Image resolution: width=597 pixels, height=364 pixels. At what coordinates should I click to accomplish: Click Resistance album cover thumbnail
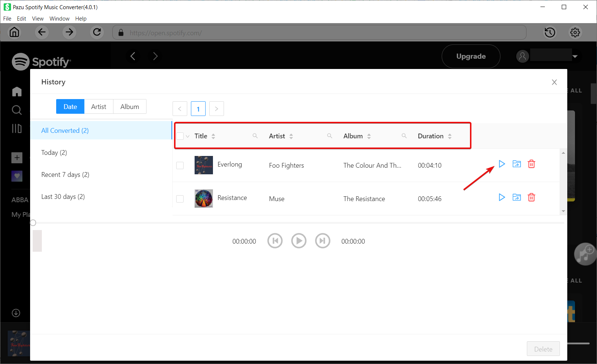204,199
